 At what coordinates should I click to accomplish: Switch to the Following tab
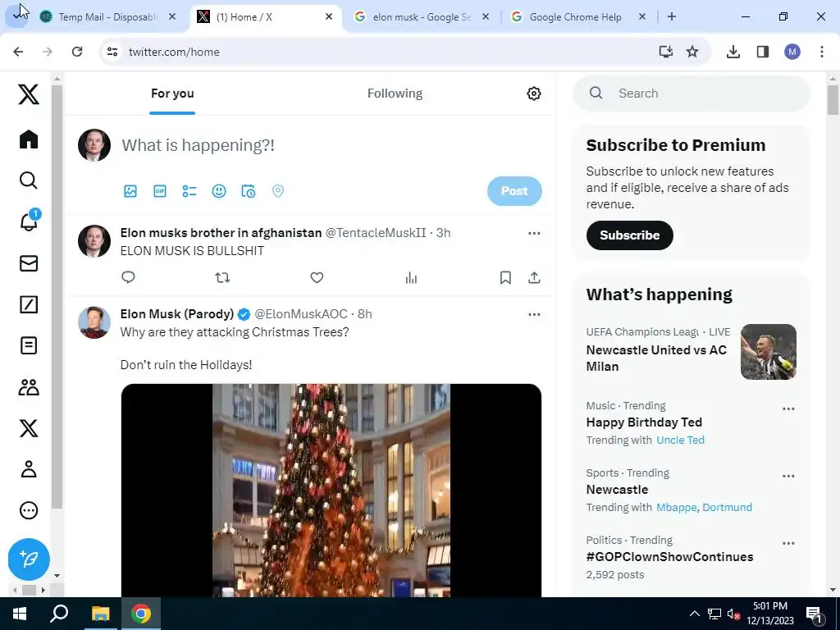pos(395,94)
